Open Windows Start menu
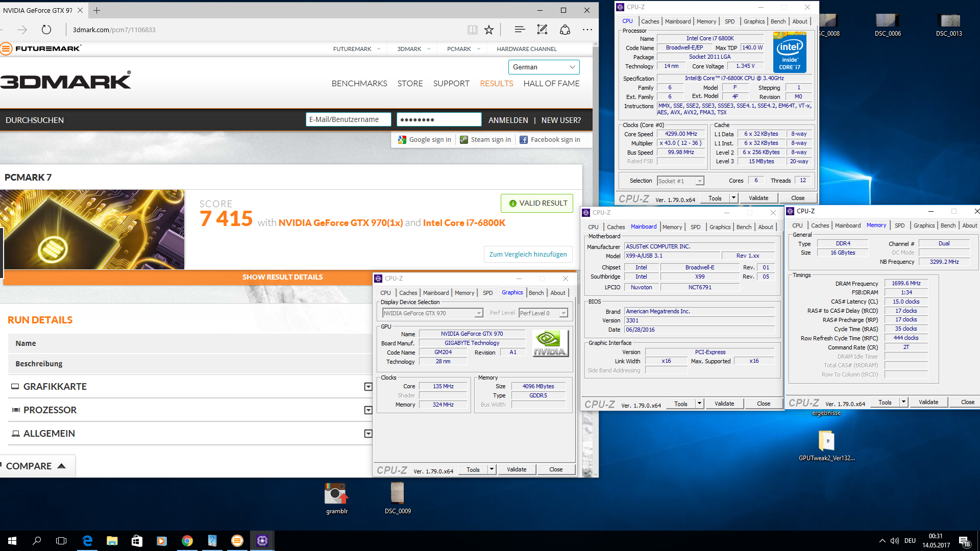The image size is (980, 551). (12, 541)
